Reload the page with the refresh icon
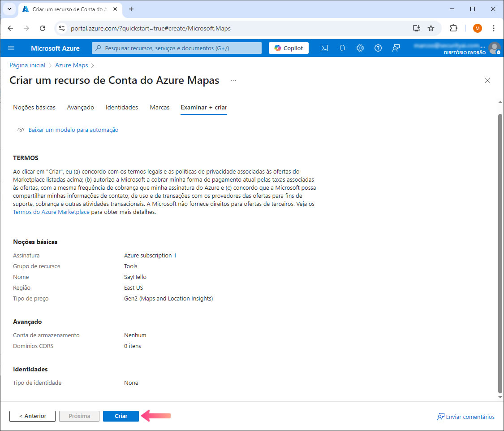The image size is (504, 431). tap(43, 28)
